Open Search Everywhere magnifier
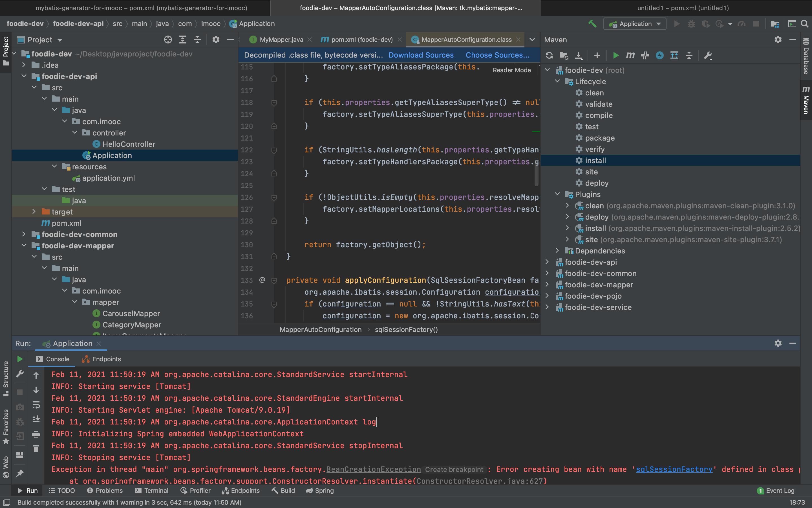Viewport: 812px width, 508px height. click(804, 24)
